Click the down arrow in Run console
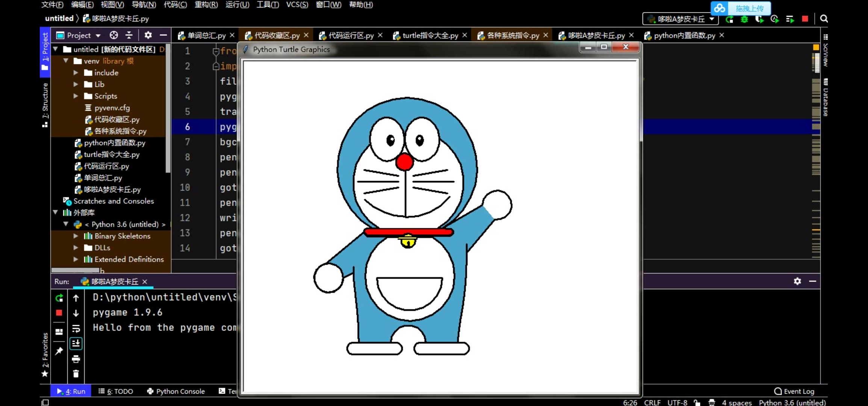868x406 pixels. point(76,313)
